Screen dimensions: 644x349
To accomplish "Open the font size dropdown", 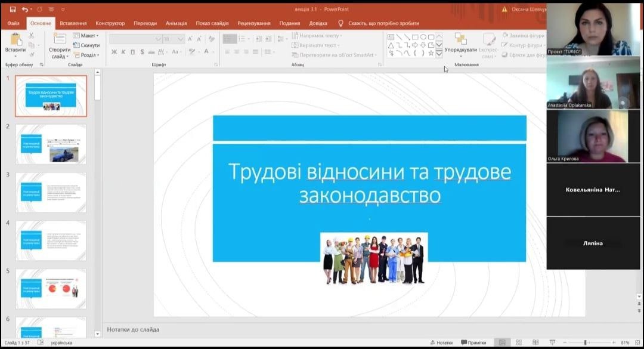I will click(181, 39).
